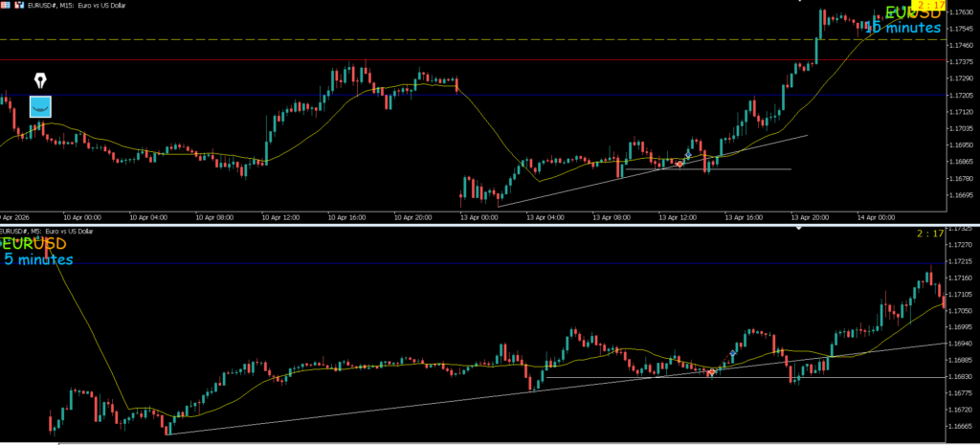The height and width of the screenshot is (445, 980).
Task: Select the white pen nib icon
Action: [x=40, y=80]
